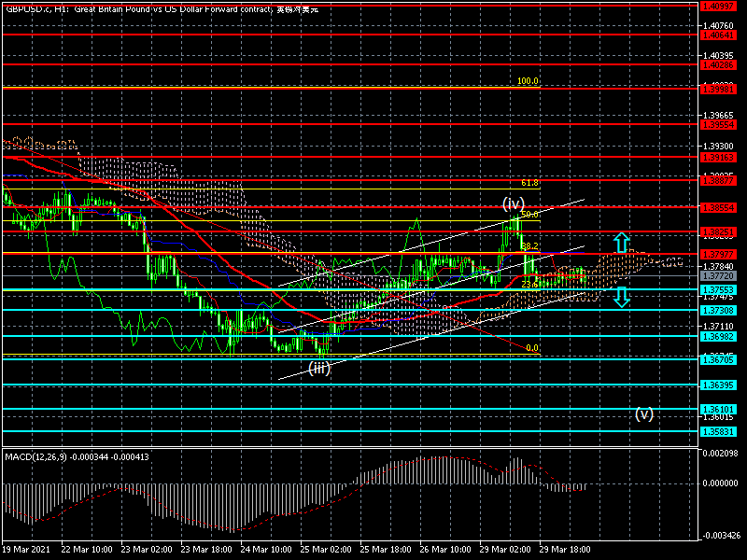The image size is (747, 560).
Task: Select the 1.36101 cyan price label
Action: pos(718,410)
